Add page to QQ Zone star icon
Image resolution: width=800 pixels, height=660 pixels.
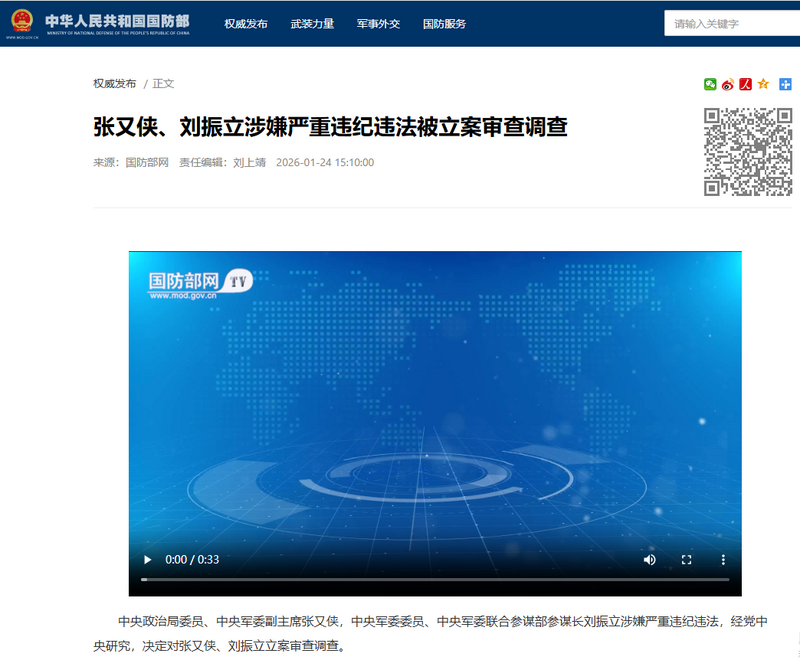pyautogui.click(x=763, y=84)
